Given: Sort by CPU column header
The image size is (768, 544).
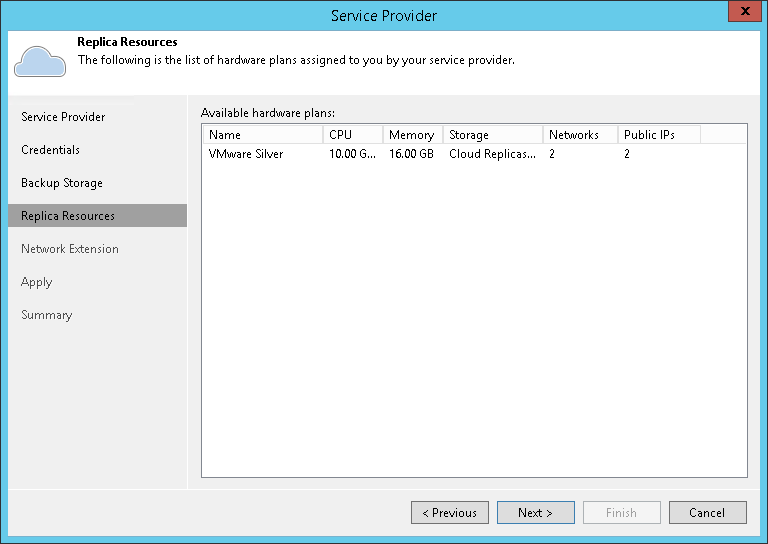Looking at the screenshot, I should (352, 135).
